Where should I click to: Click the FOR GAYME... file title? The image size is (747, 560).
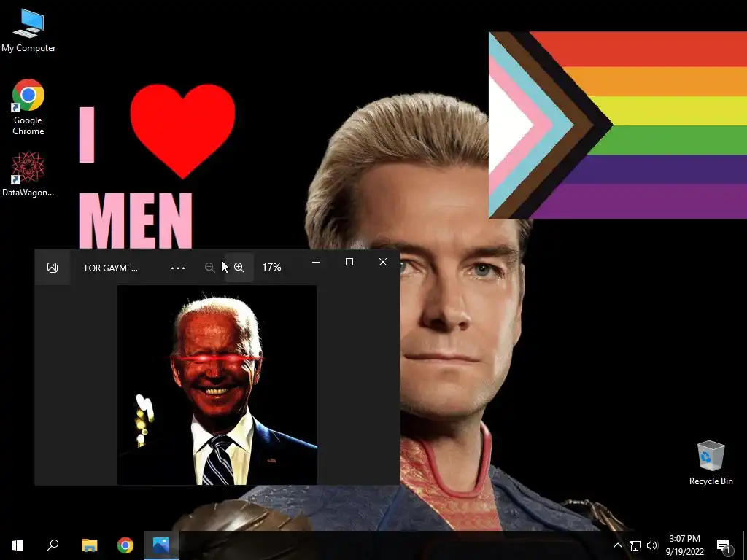coord(111,268)
